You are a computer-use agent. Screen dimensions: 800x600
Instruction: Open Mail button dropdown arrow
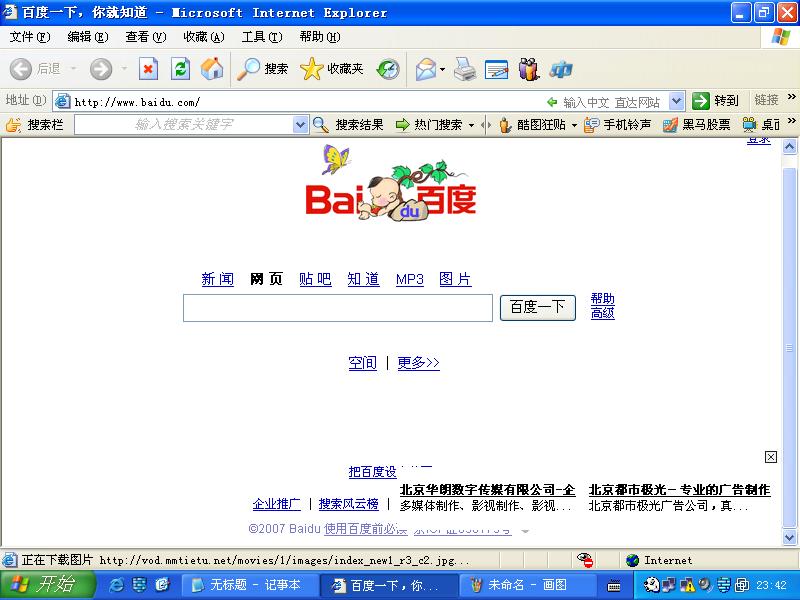point(442,69)
